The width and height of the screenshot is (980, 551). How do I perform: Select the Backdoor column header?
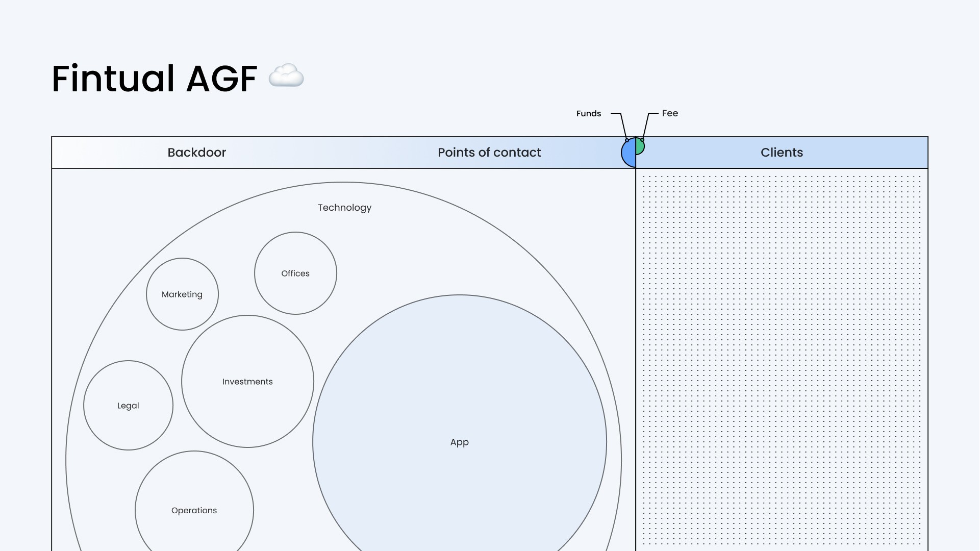(197, 153)
